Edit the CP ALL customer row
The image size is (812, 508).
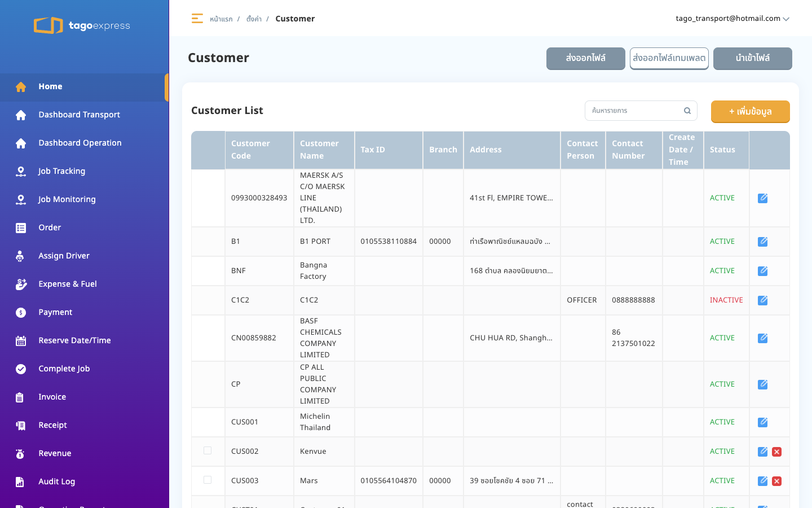[x=763, y=384]
